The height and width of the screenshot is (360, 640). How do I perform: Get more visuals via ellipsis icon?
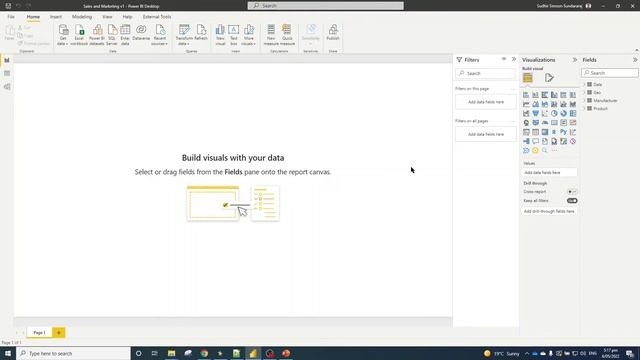(554, 151)
